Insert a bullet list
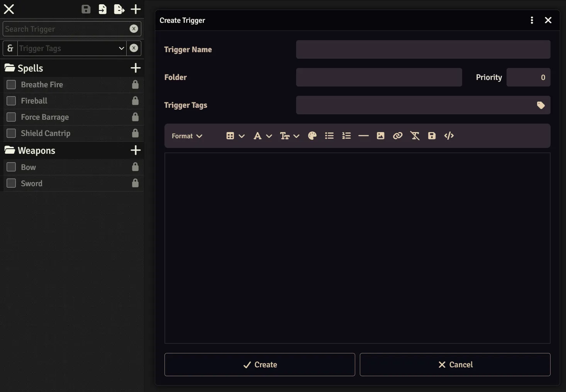The width and height of the screenshot is (566, 392). coord(329,136)
